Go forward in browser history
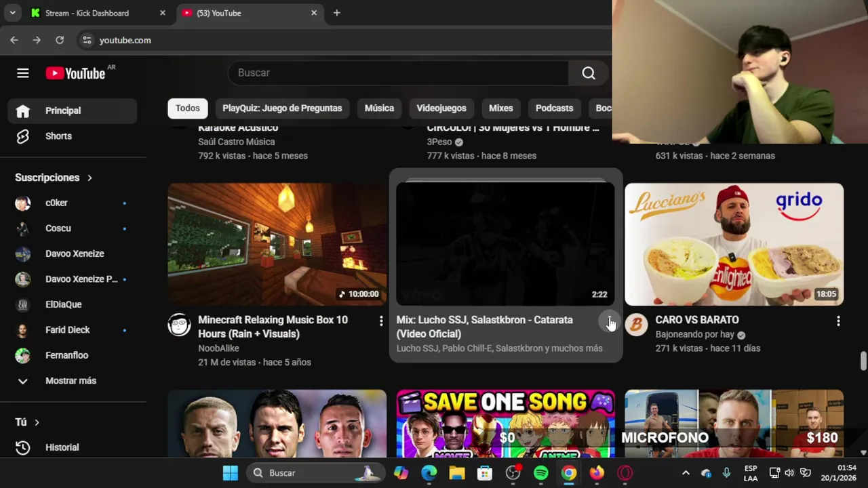868x488 pixels. [37, 41]
